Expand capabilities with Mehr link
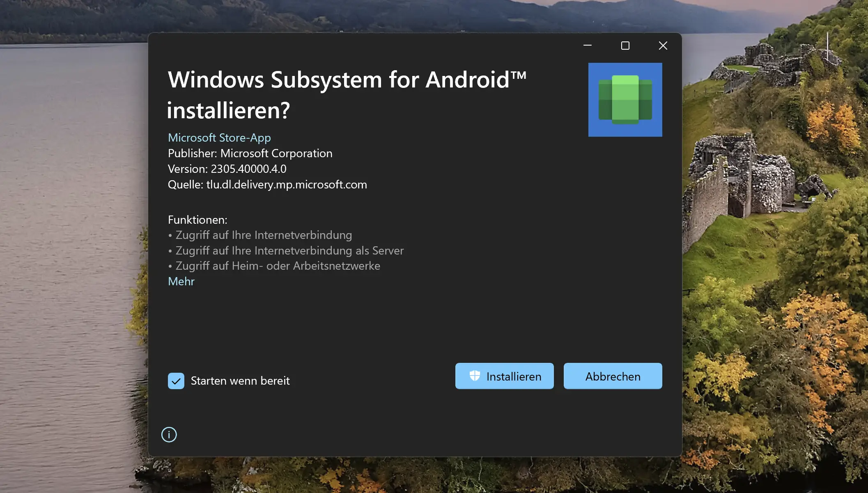This screenshot has height=493, width=868. tap(181, 282)
